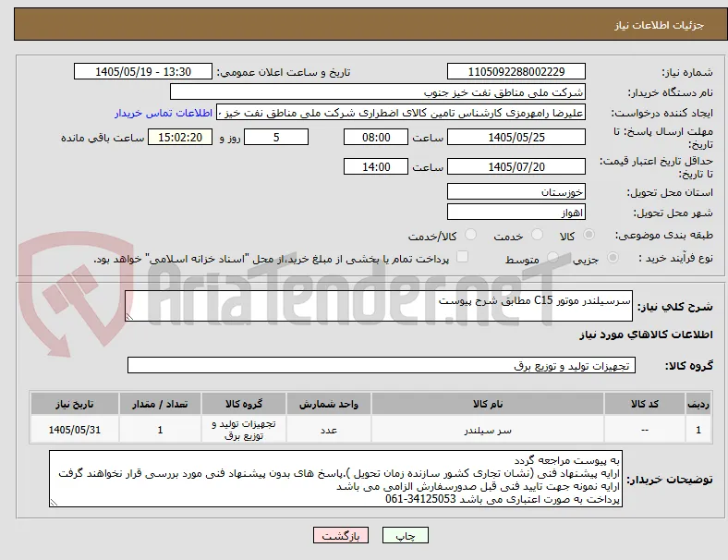728x560 pixels.
Task: Click the بازگشت back button
Action: coord(341,535)
